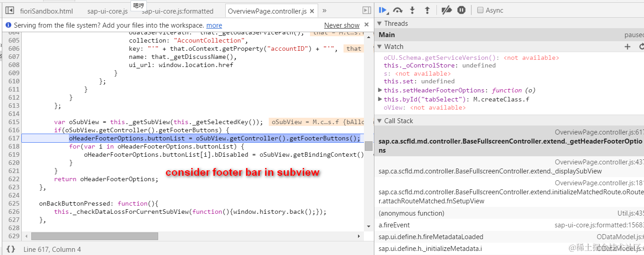Select the Main thread row
The height and width of the screenshot is (255, 644).
pos(509,35)
